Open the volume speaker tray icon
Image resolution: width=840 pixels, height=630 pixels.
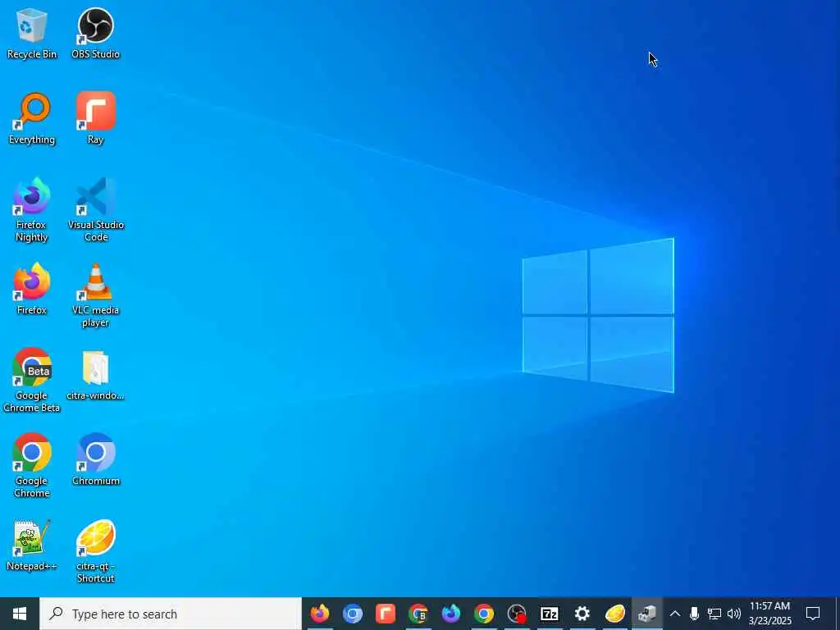coord(734,614)
